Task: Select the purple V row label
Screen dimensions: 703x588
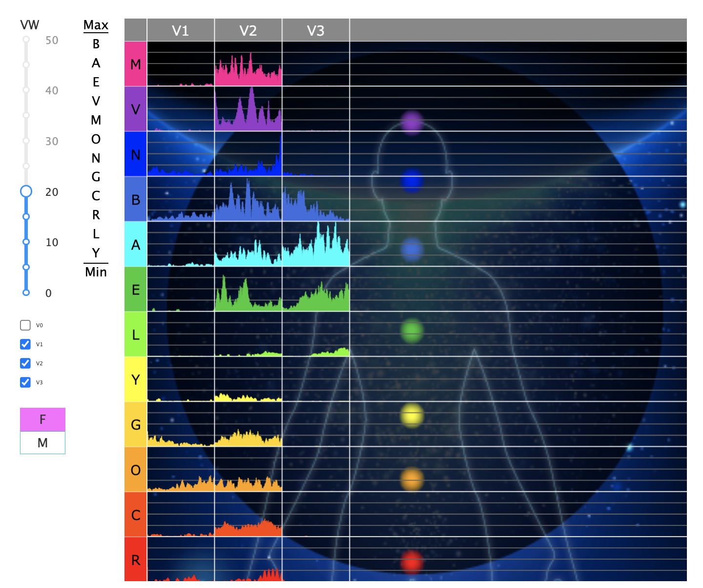Action: 136,109
